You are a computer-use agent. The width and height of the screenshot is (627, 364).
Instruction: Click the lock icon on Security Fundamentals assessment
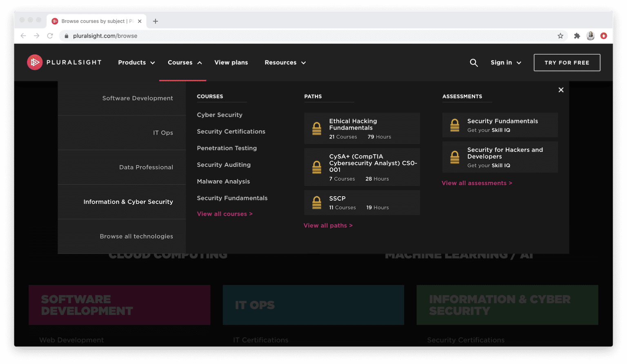455,125
